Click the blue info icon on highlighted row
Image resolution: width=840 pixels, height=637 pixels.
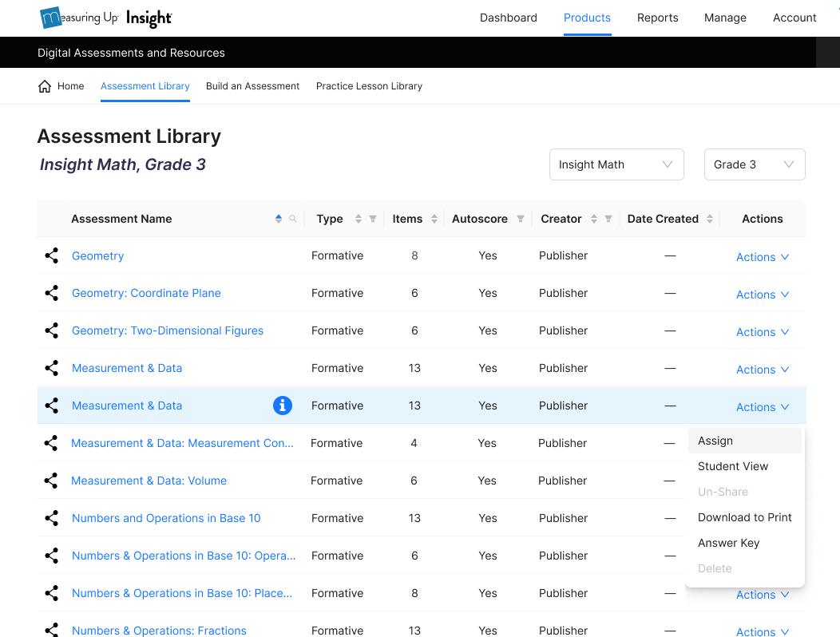click(x=283, y=406)
